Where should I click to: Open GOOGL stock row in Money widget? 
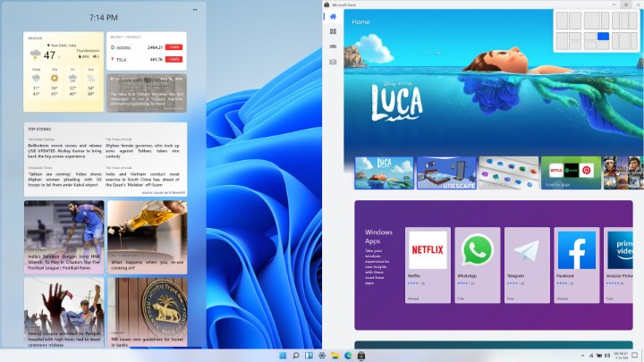click(147, 47)
